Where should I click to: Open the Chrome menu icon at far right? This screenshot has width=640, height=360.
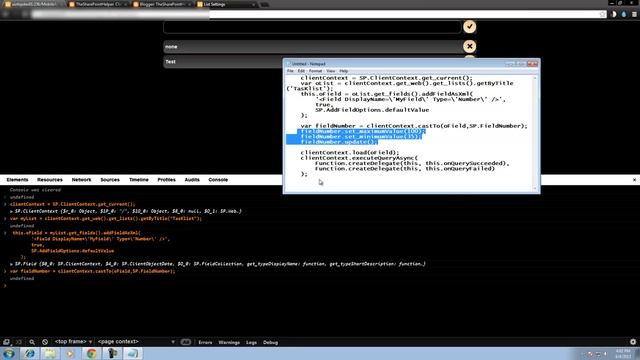click(634, 14)
